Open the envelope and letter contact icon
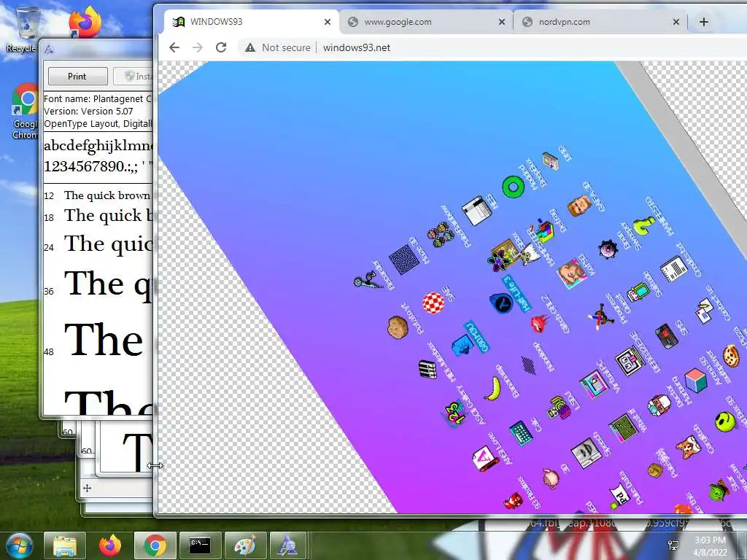The height and width of the screenshot is (560, 747). point(705,311)
